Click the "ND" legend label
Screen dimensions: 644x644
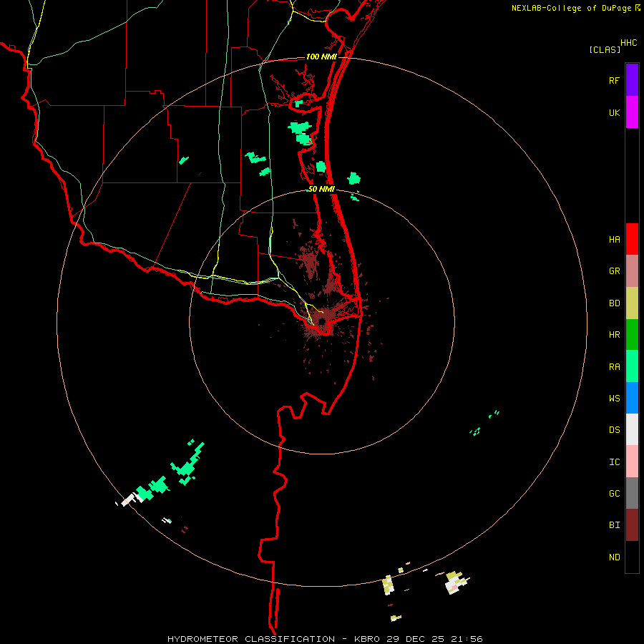[x=614, y=557]
